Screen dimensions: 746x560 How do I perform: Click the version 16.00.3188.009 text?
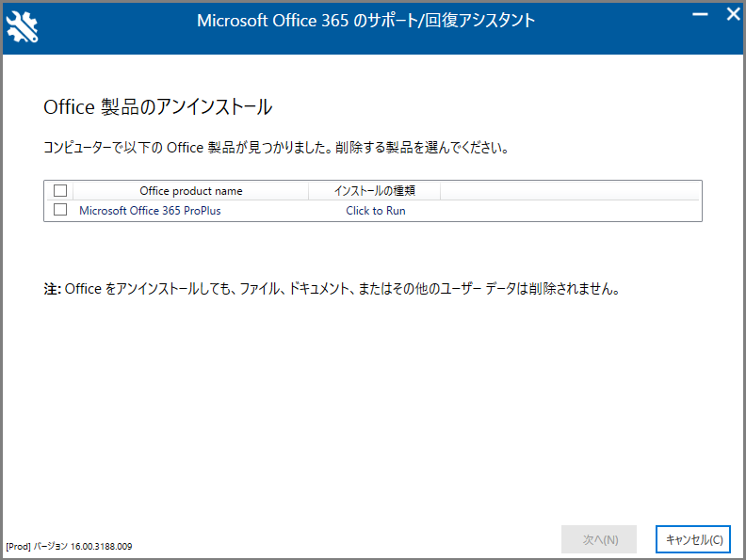(x=69, y=547)
